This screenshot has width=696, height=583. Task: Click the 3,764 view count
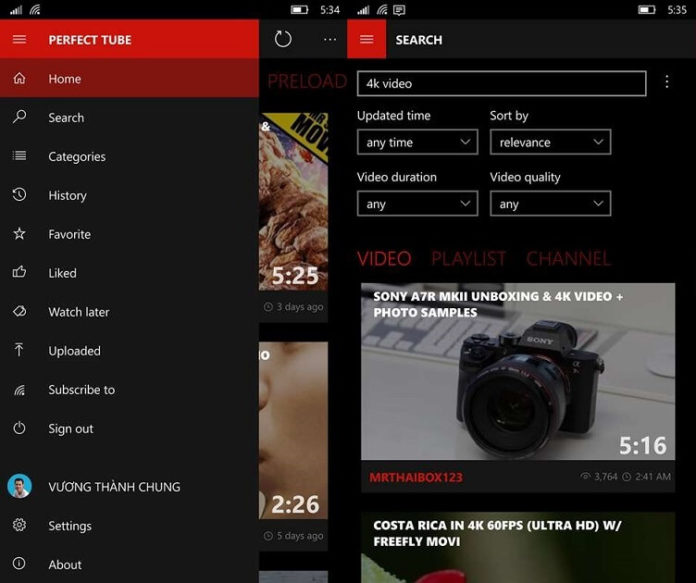605,476
